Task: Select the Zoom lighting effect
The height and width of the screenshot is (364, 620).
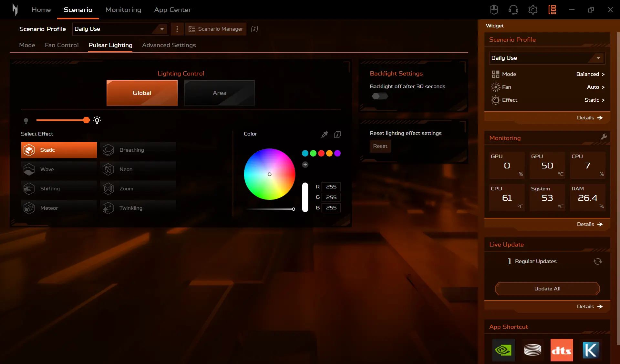Action: 138,189
